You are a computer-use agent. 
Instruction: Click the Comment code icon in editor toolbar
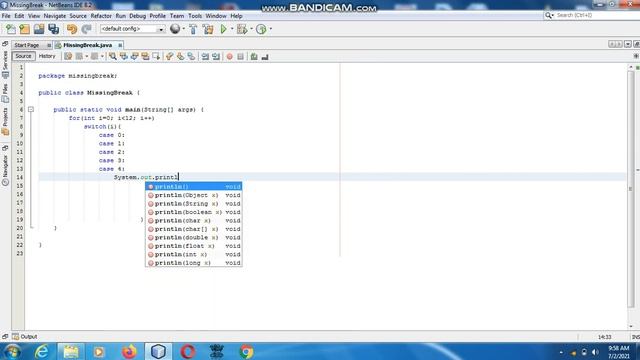(254, 56)
